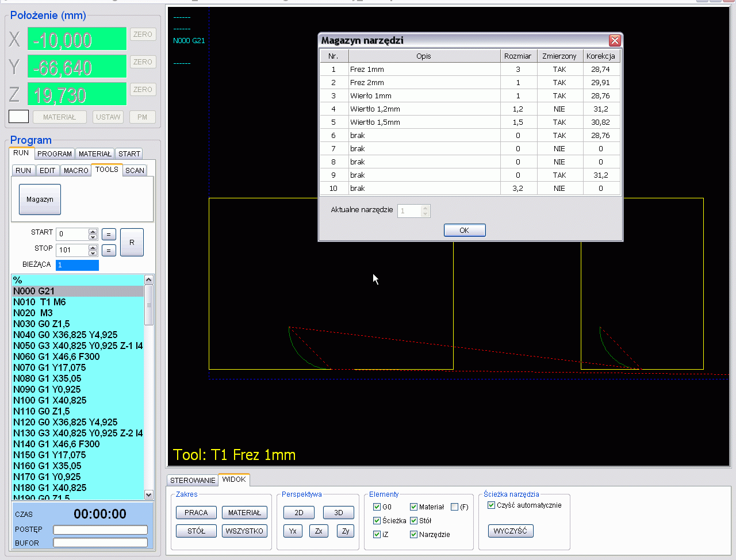Select the TOOLS sub-tab
Viewport: 736px width, 560px height.
pos(107,170)
